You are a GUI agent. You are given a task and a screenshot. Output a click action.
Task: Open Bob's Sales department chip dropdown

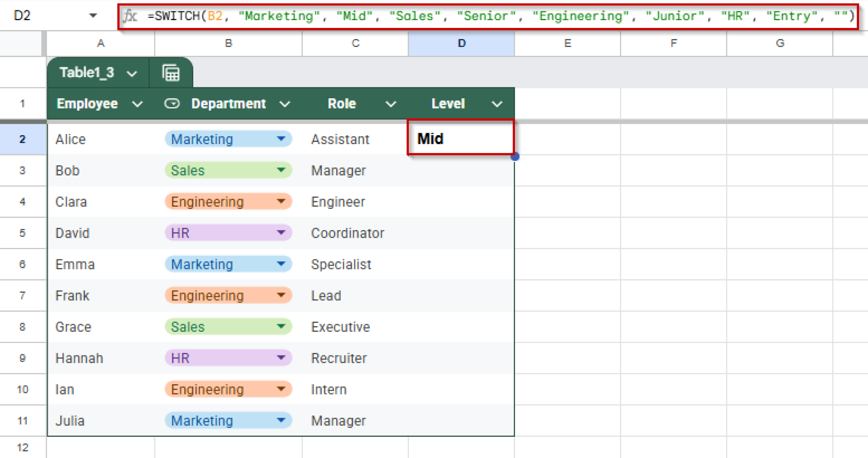281,170
